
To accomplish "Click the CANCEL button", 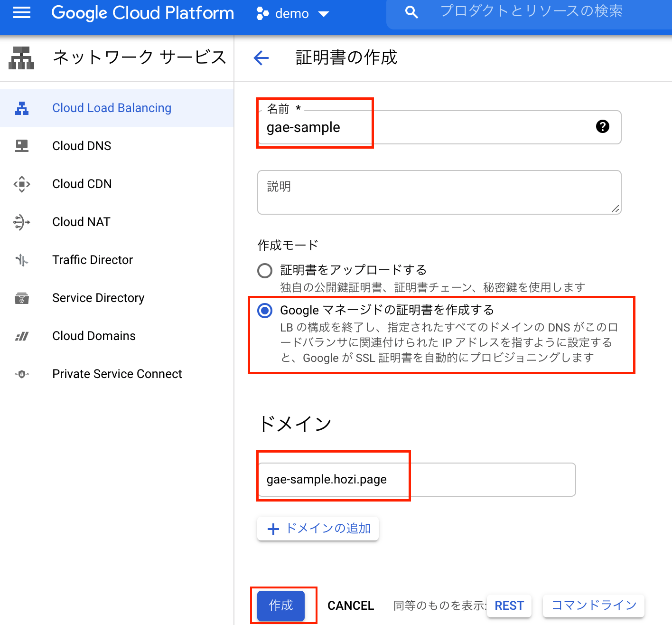I will point(351,606).
